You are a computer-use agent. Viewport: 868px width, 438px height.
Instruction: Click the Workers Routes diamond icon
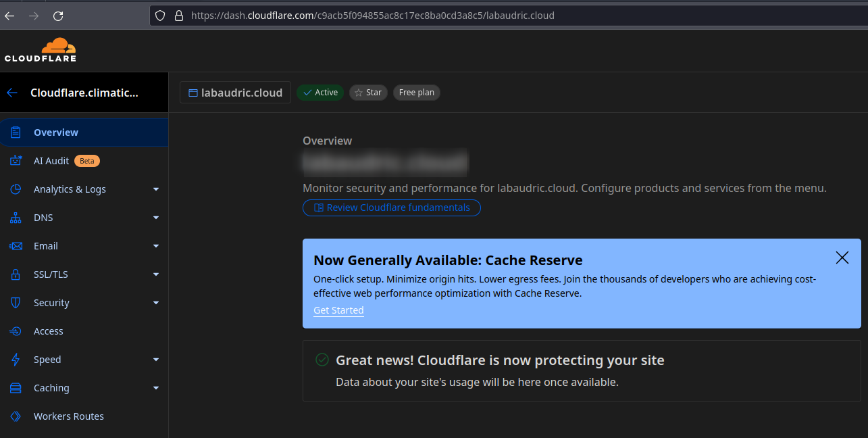coord(16,416)
